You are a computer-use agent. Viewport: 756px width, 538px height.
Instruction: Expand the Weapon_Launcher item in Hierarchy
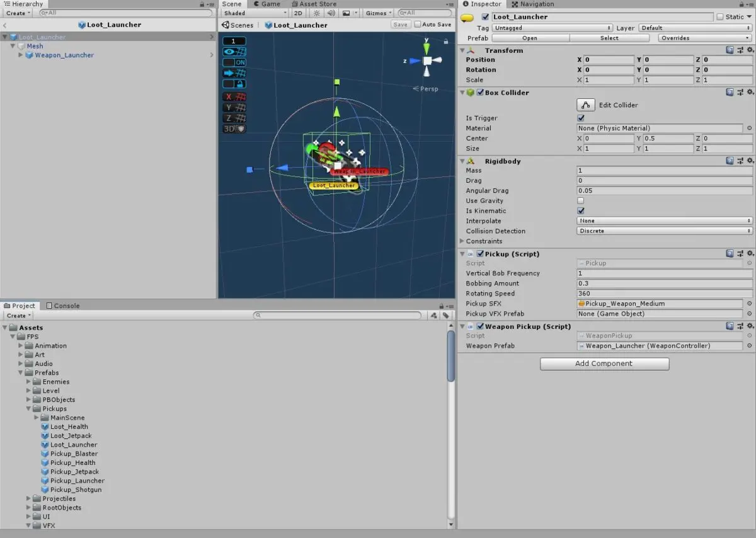click(20, 55)
